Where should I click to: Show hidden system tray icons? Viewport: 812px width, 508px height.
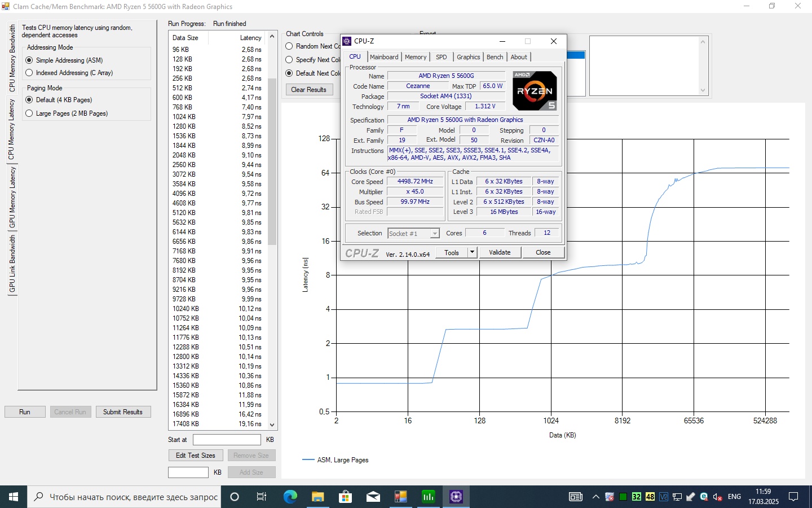pos(595,497)
